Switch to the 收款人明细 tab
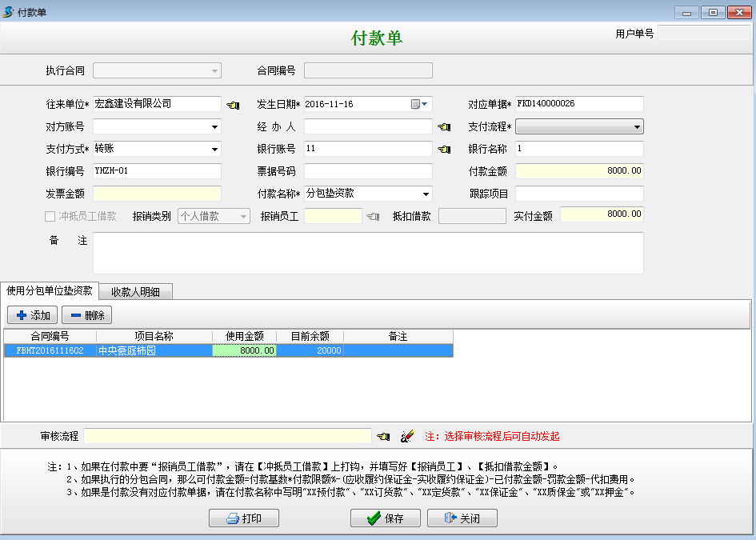756x540 pixels. 135,292
